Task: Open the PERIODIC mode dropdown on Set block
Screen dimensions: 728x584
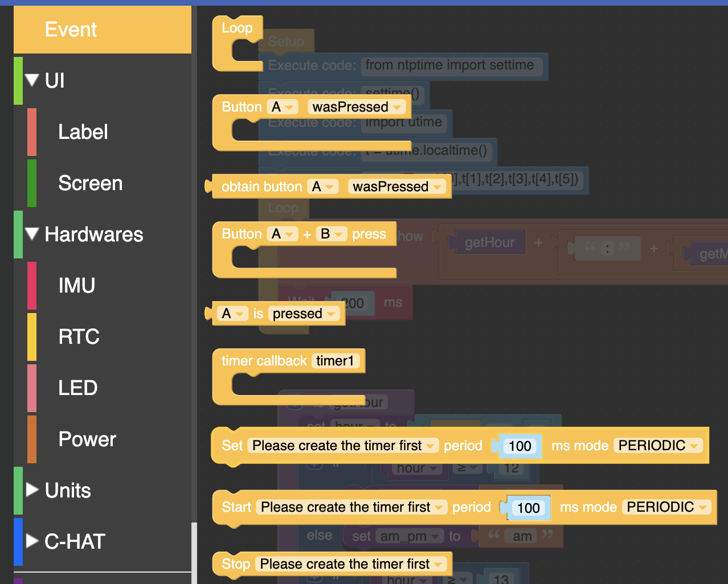Action: coord(658,446)
